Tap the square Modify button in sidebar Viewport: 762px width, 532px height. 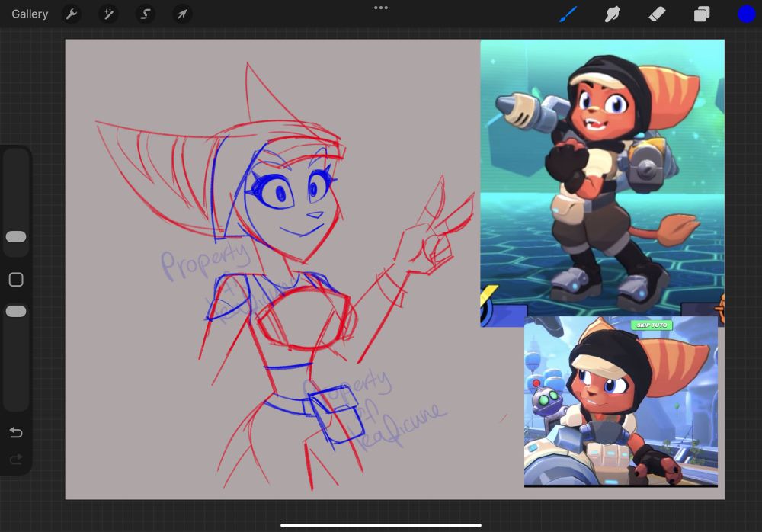pyautogui.click(x=16, y=280)
